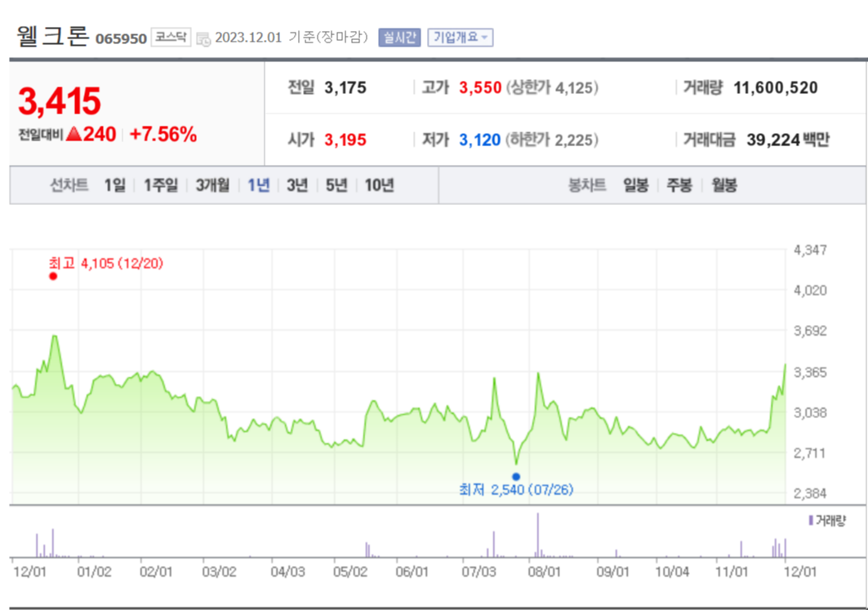
Task: Click stock code 065950
Action: 121,38
